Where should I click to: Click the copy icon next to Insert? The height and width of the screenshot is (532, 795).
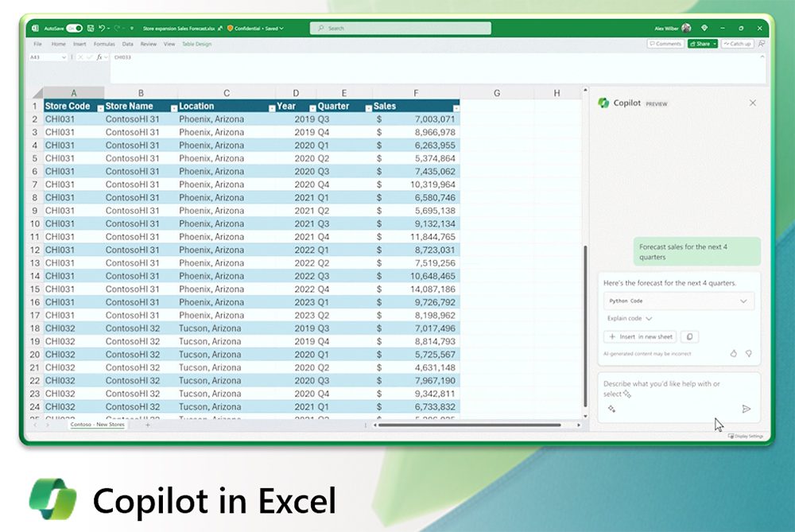(x=689, y=336)
